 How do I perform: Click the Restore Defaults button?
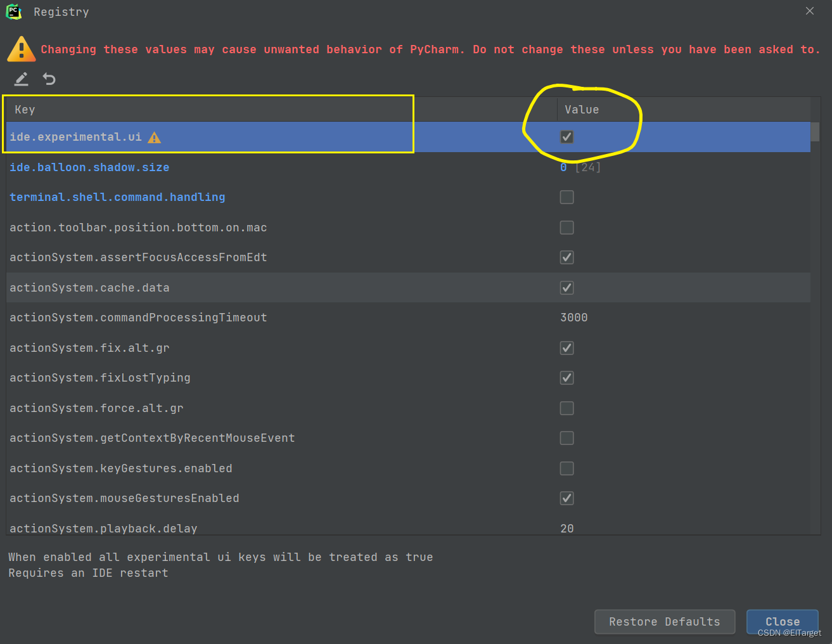click(x=665, y=622)
